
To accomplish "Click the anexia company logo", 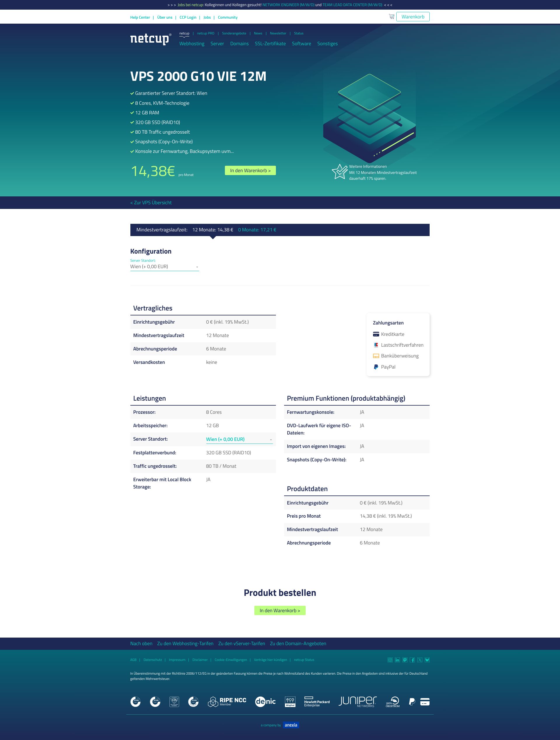I will click(x=291, y=725).
